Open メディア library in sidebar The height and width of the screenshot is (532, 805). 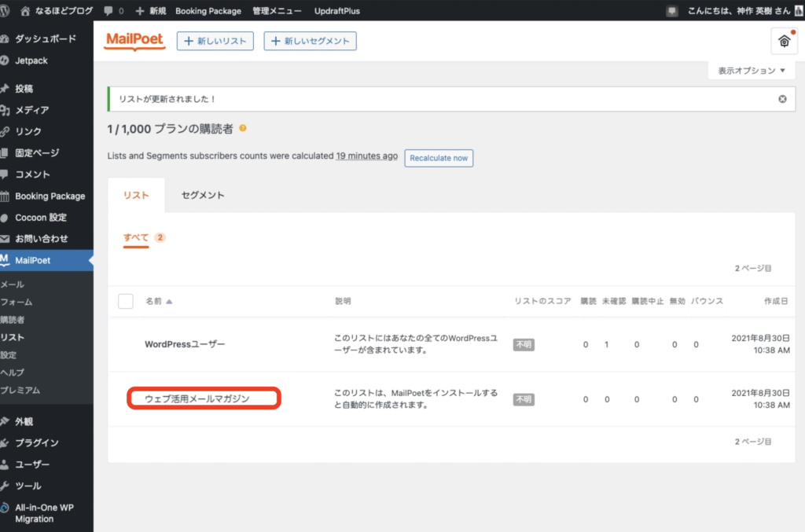coord(31,110)
